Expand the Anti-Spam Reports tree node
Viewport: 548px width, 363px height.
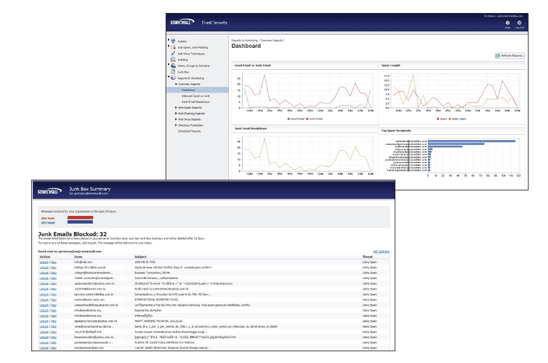tap(176, 107)
